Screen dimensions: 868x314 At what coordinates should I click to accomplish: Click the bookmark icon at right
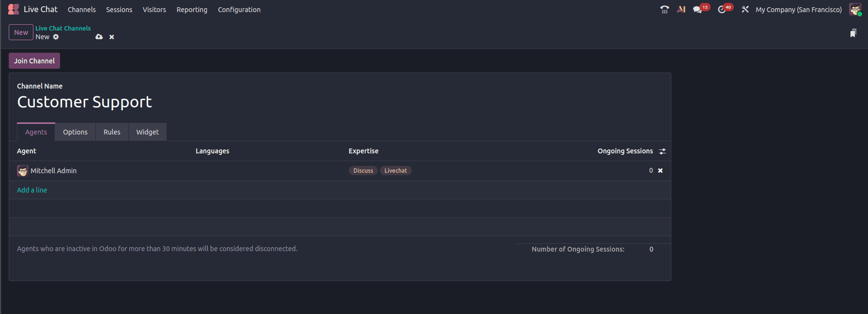click(853, 33)
